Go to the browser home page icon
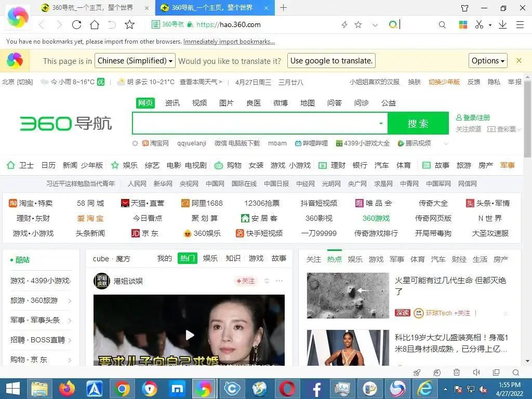532x399 pixels. [x=95, y=24]
